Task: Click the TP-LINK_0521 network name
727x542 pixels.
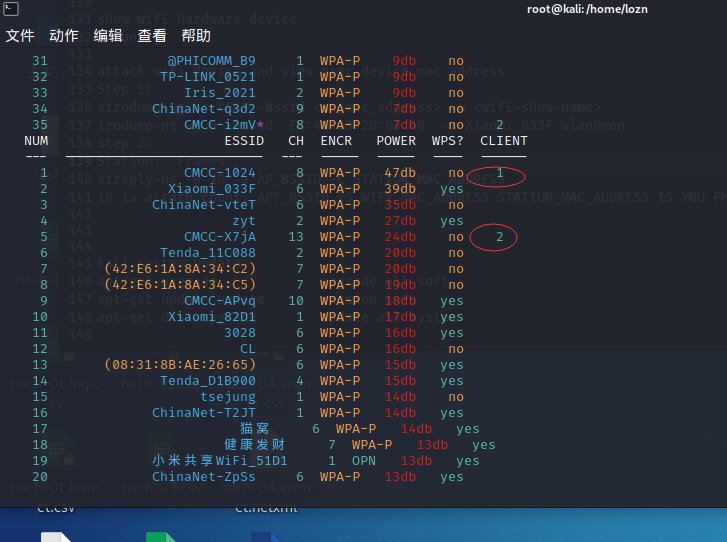Action: tap(208, 77)
